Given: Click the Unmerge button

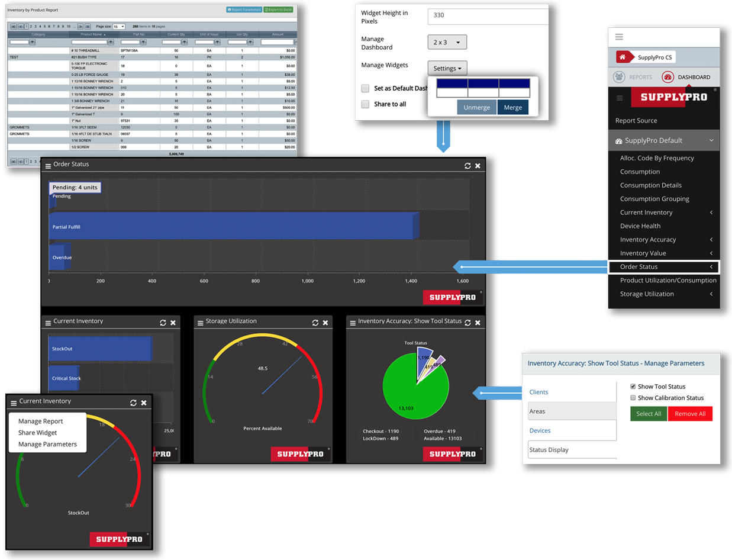Looking at the screenshot, I should point(476,108).
